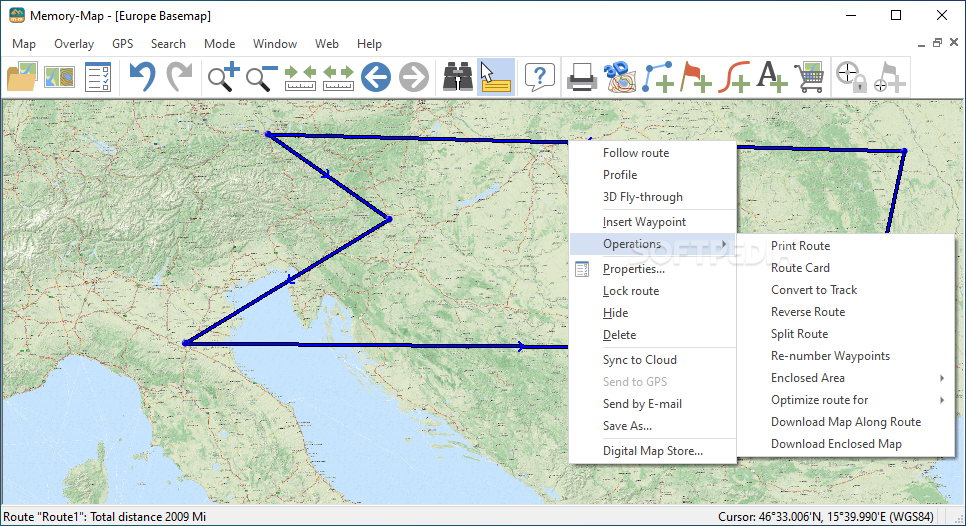Open the Map menu
This screenshot has width=966, height=526.
24,44
